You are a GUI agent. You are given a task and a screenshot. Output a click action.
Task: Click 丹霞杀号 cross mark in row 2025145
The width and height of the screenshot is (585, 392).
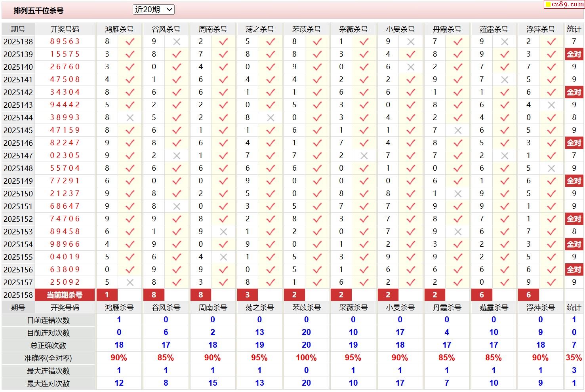[458, 130]
